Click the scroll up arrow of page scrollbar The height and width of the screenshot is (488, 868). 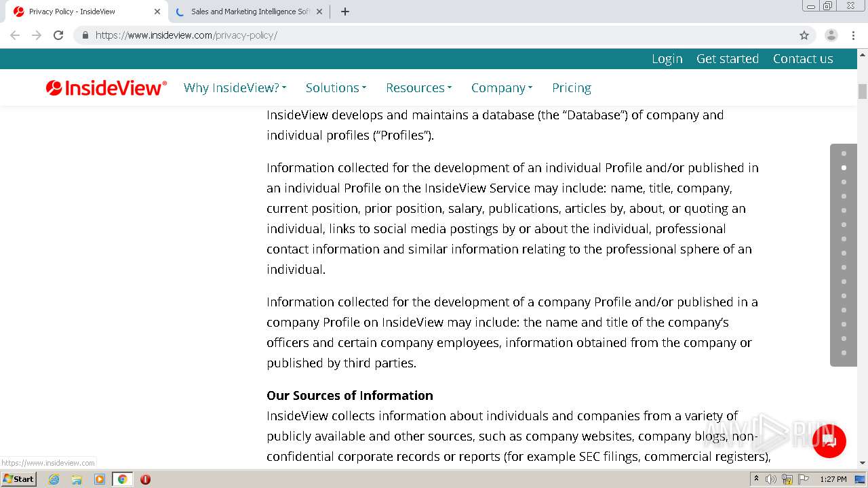pos(863,54)
